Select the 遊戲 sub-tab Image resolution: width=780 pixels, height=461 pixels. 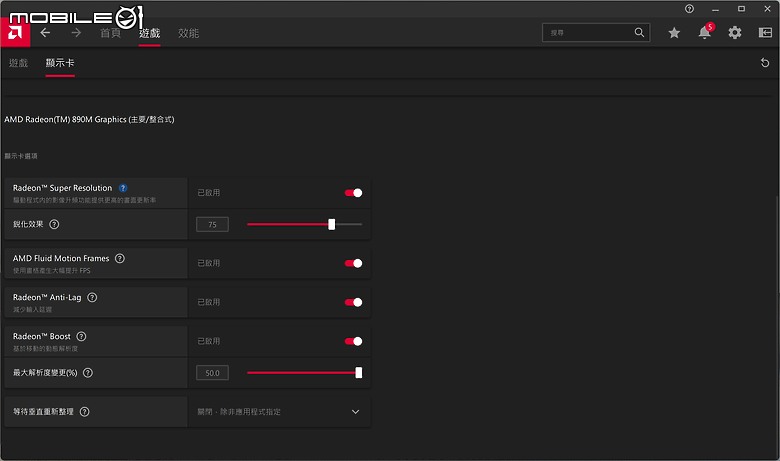[x=18, y=63]
